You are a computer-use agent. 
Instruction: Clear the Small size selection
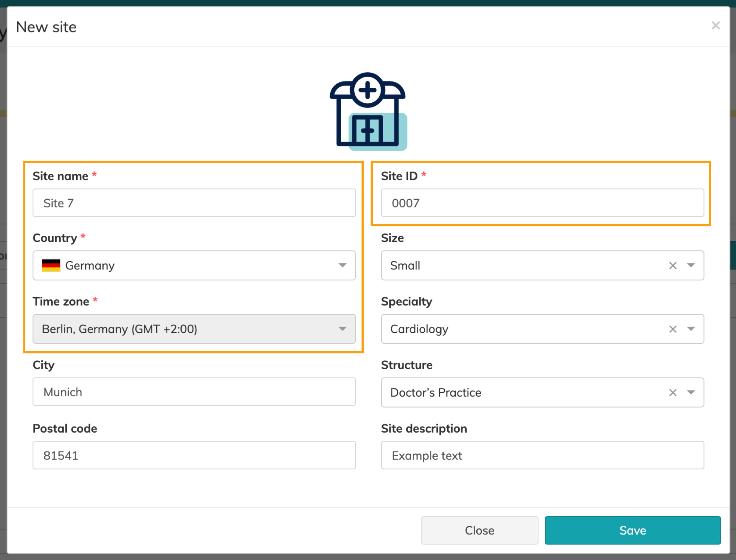[672, 266]
